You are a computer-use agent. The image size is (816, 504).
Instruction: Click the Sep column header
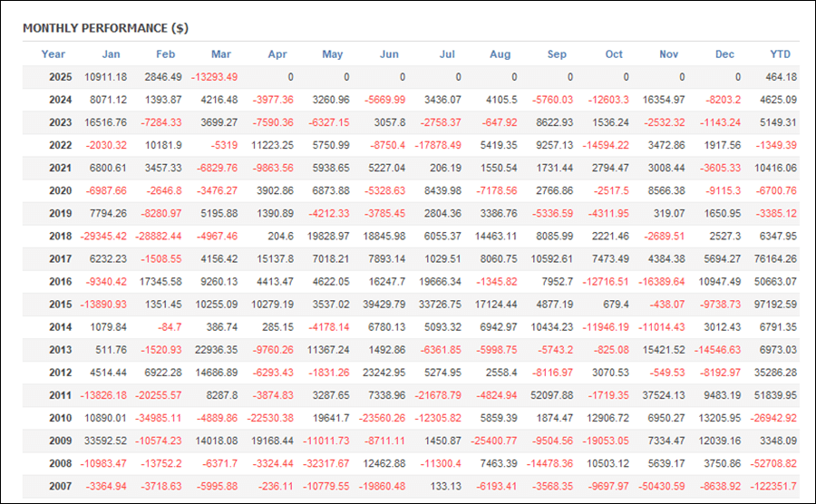point(557,54)
